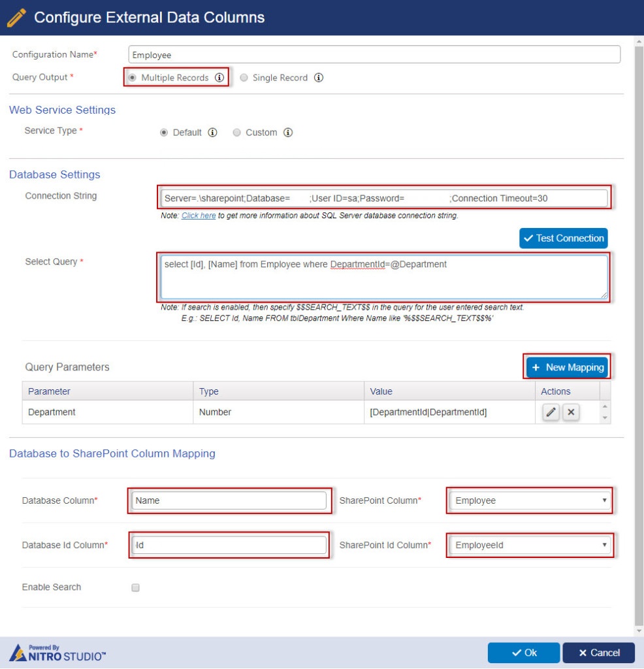Select the Single Record radio button
The image size is (644, 669).
pyautogui.click(x=243, y=78)
